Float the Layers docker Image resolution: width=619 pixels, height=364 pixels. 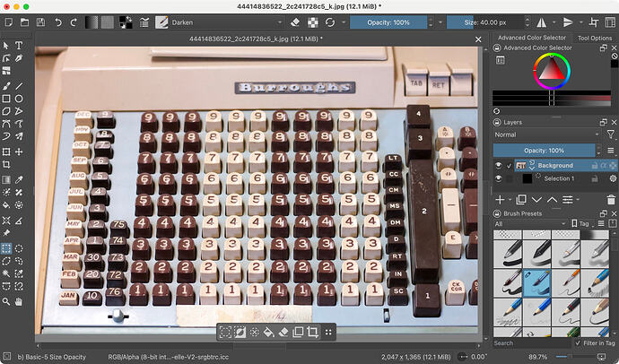[x=604, y=123]
